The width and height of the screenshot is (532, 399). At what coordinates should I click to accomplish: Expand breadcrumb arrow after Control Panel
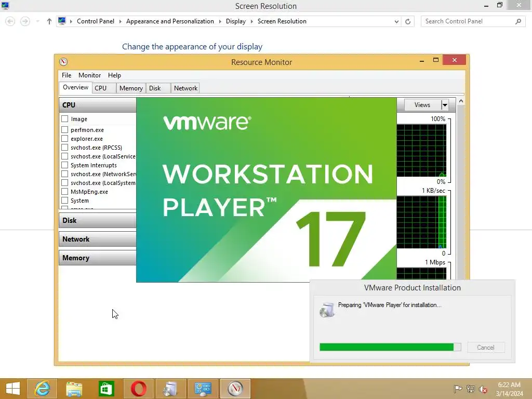point(120,21)
